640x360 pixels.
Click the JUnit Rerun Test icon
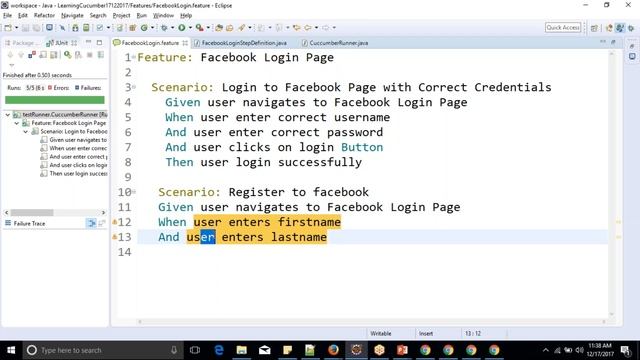tap(68, 54)
